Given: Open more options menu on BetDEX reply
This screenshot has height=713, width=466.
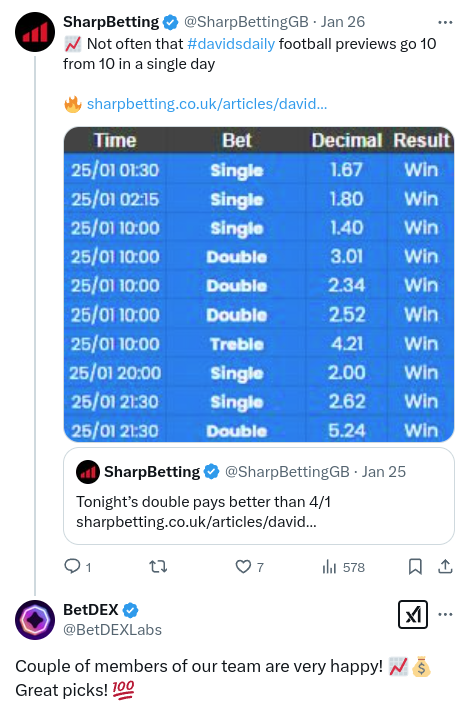Looking at the screenshot, I should coord(445,614).
